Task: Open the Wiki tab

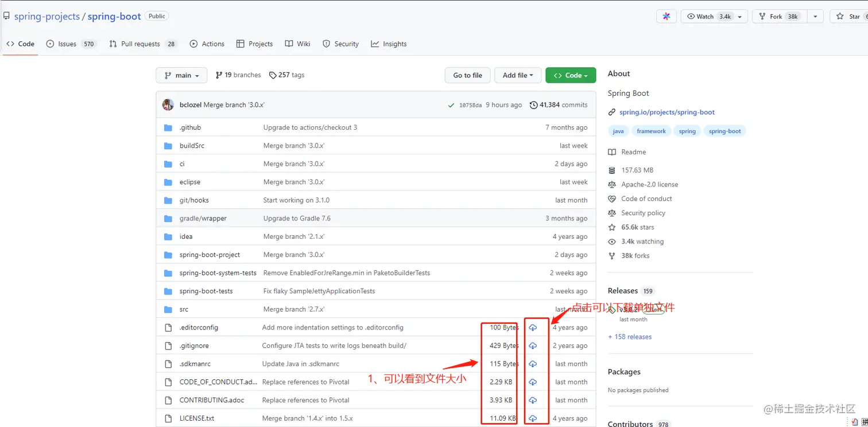Action: pyautogui.click(x=298, y=44)
